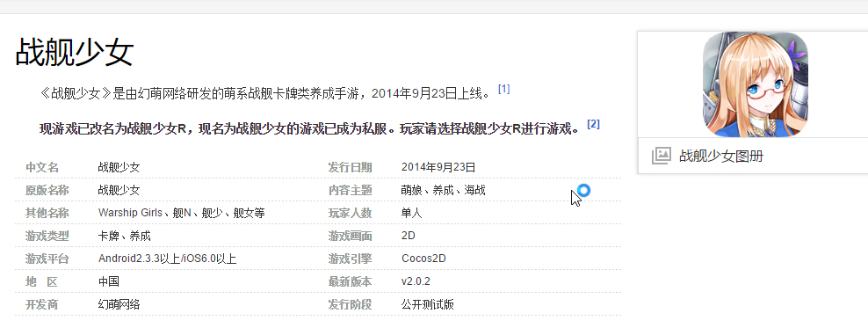Viewport: 868px width, 328px height.
Task: Click the label 最新版本
Action: tap(350, 281)
